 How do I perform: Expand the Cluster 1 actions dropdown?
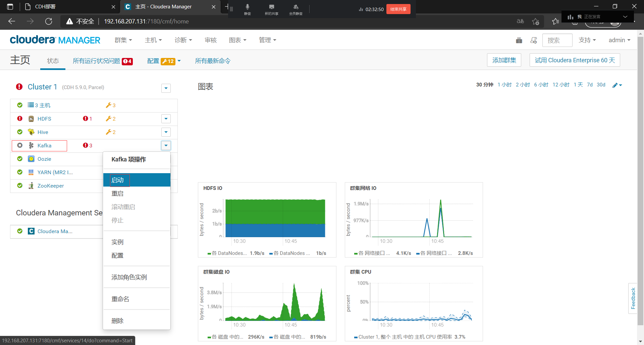166,88
